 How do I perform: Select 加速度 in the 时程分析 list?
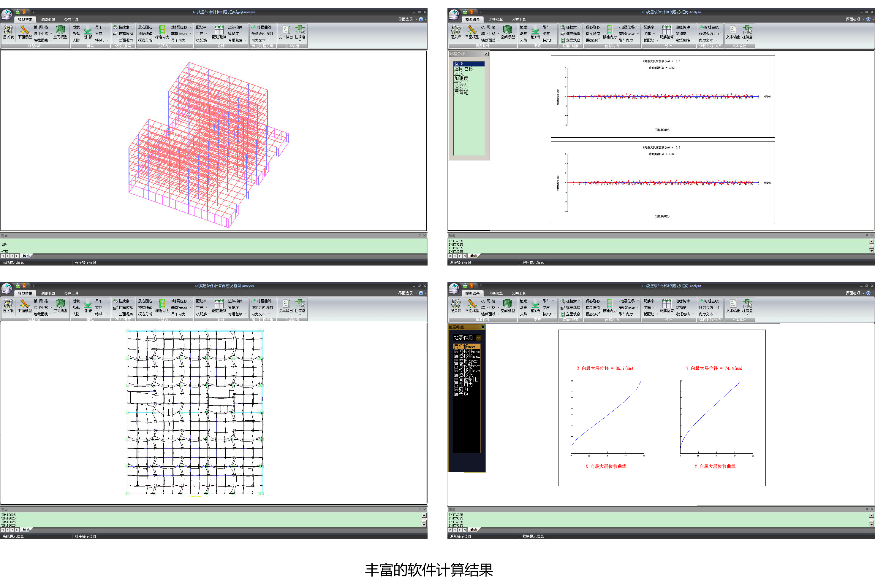[461, 78]
